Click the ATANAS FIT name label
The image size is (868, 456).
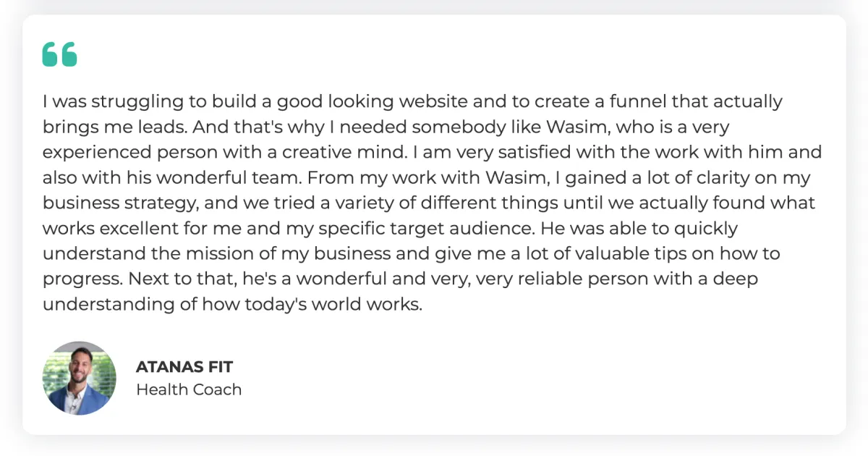pyautogui.click(x=184, y=367)
